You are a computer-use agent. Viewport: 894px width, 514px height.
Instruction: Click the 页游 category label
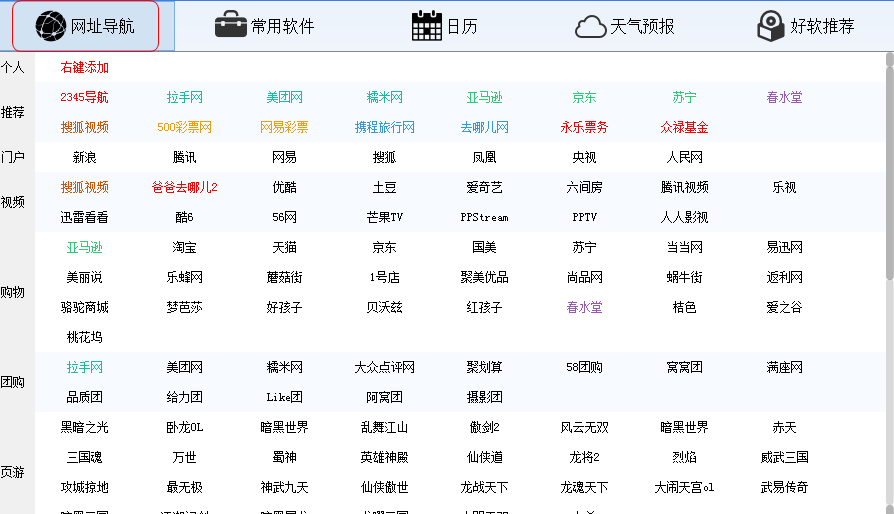tap(13, 472)
